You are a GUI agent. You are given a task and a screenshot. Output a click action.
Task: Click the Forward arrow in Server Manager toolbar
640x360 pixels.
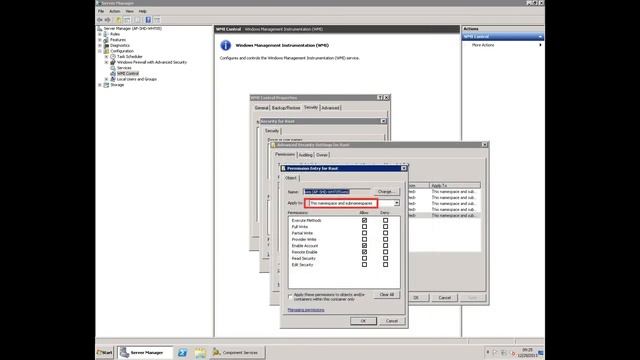(108, 20)
